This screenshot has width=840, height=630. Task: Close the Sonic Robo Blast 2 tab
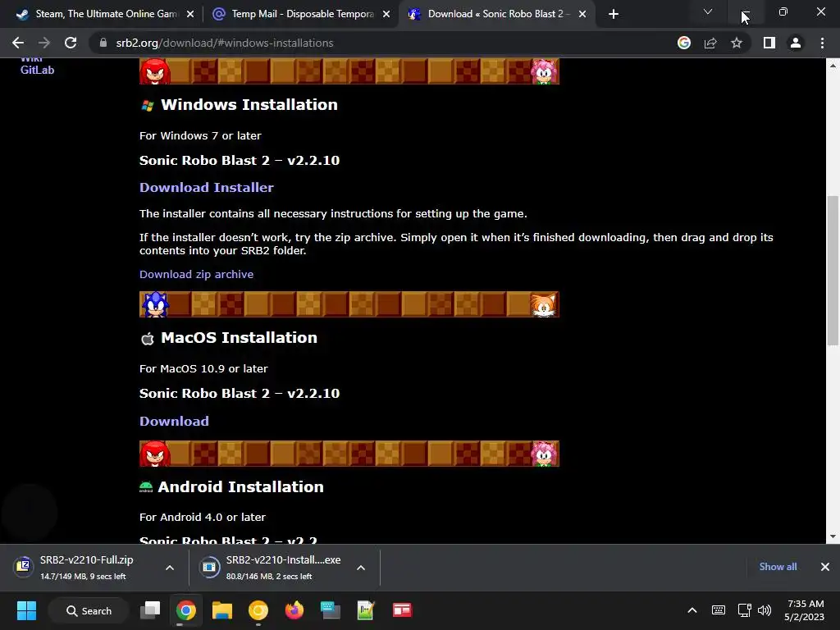582,14
